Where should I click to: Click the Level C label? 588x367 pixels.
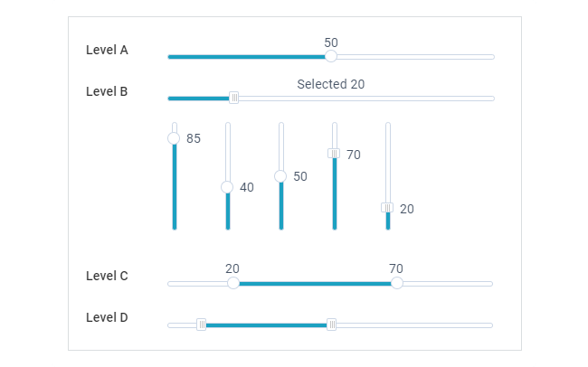[x=107, y=276]
